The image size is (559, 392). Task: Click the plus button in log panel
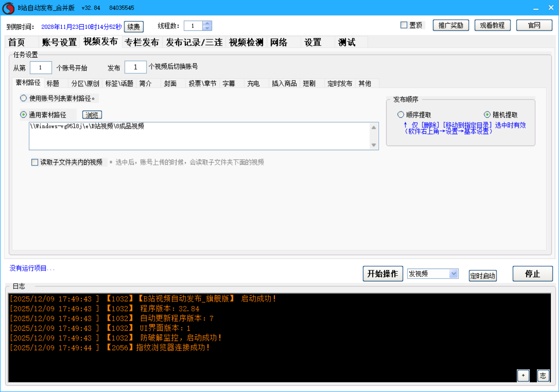coord(523,375)
